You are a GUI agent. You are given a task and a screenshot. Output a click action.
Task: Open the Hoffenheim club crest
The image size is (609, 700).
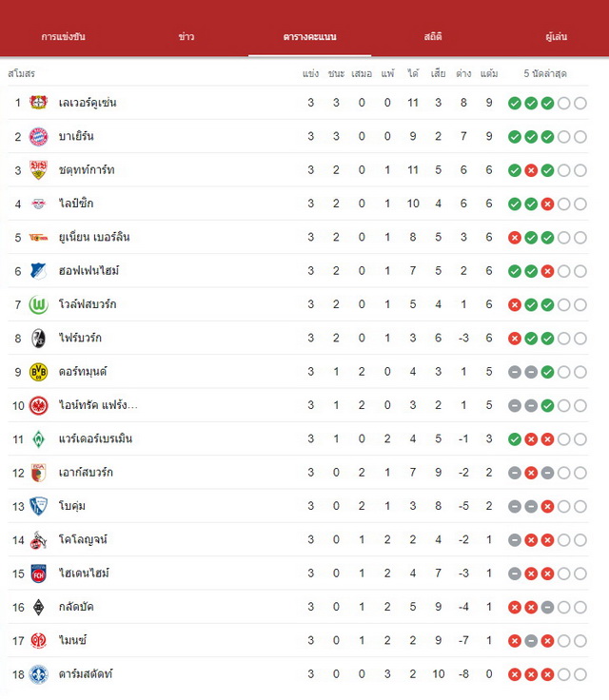click(38, 271)
